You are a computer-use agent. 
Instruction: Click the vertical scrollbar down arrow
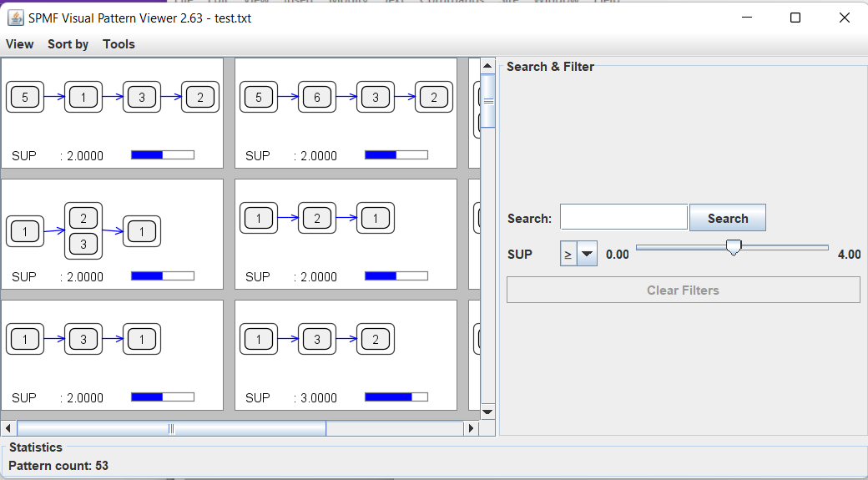[488, 411]
